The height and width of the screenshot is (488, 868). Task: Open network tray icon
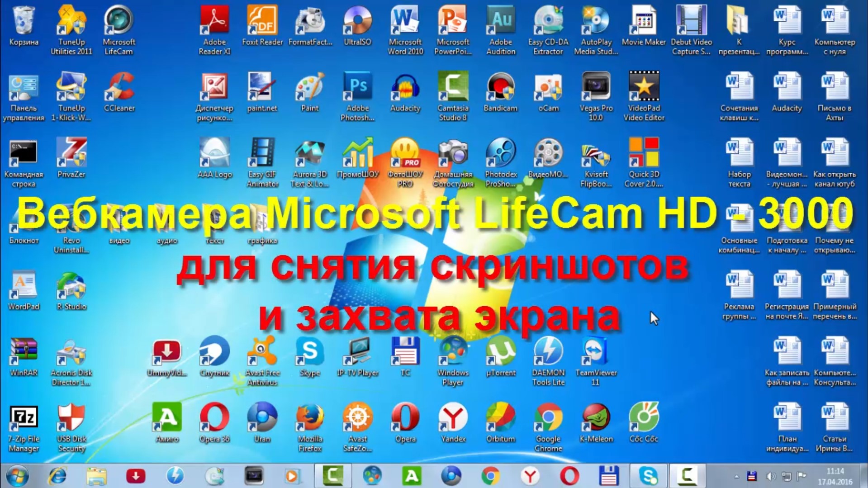[787, 476]
